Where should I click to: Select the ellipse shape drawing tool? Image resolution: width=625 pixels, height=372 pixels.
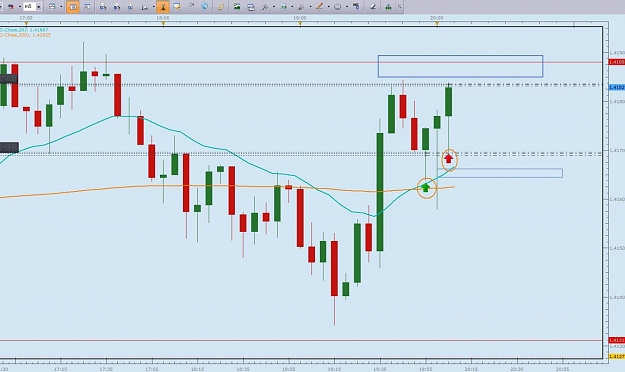coord(338,7)
